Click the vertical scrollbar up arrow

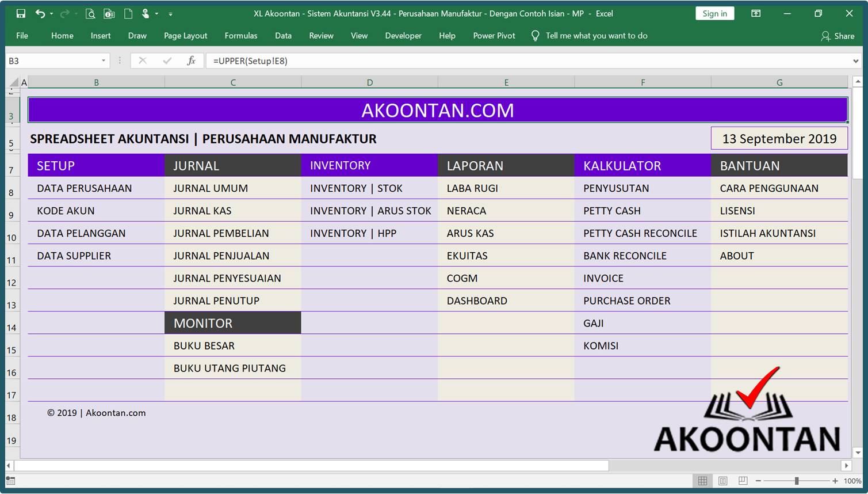857,82
